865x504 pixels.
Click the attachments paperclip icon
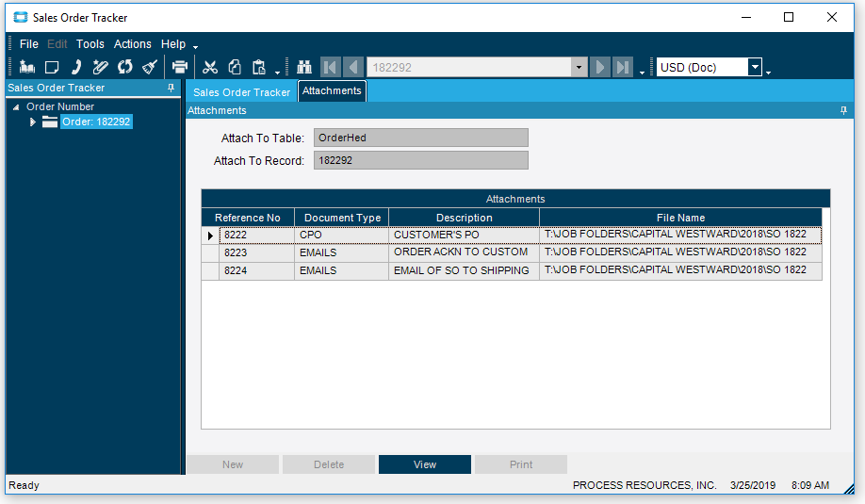pos(101,67)
